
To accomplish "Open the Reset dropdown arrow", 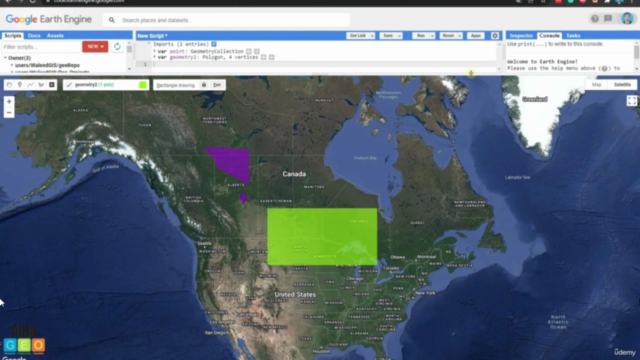I will 460,36.
